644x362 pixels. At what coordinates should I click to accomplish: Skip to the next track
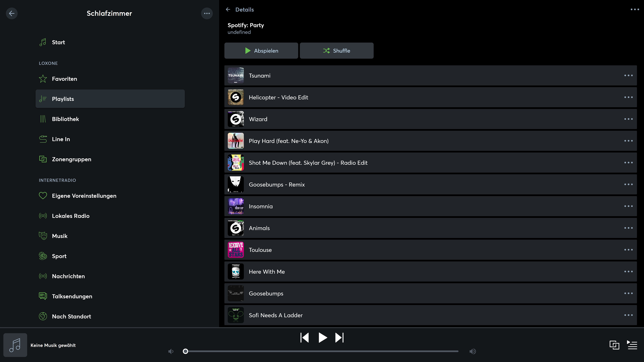click(x=339, y=338)
